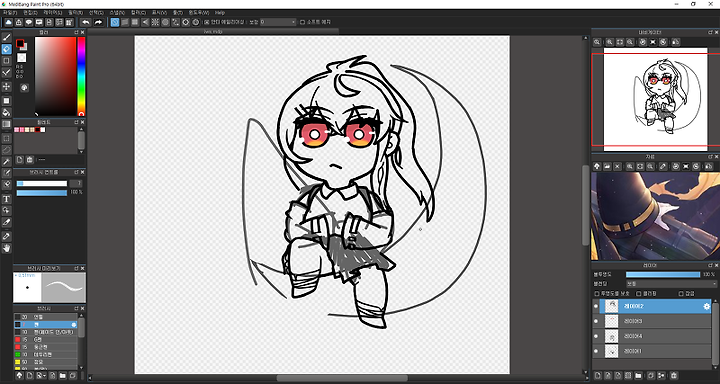720x384 pixels.
Task: Select the transparent color swatch
Action: (22, 58)
